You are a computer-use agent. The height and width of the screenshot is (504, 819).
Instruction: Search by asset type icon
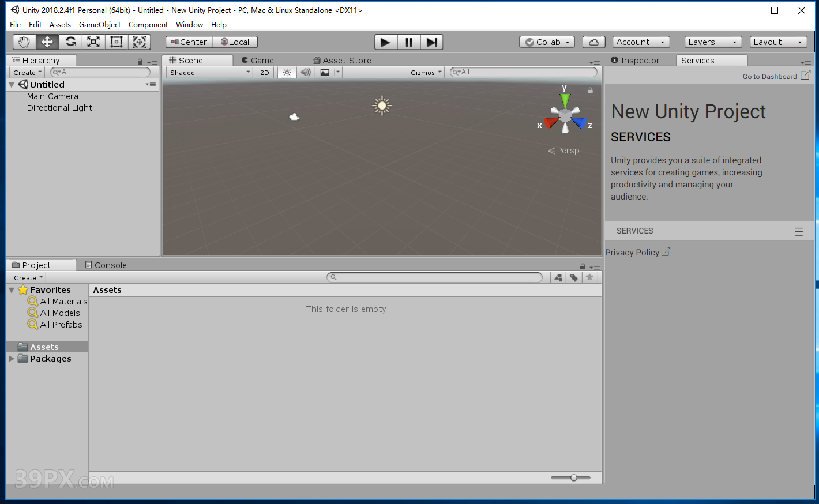click(x=558, y=277)
